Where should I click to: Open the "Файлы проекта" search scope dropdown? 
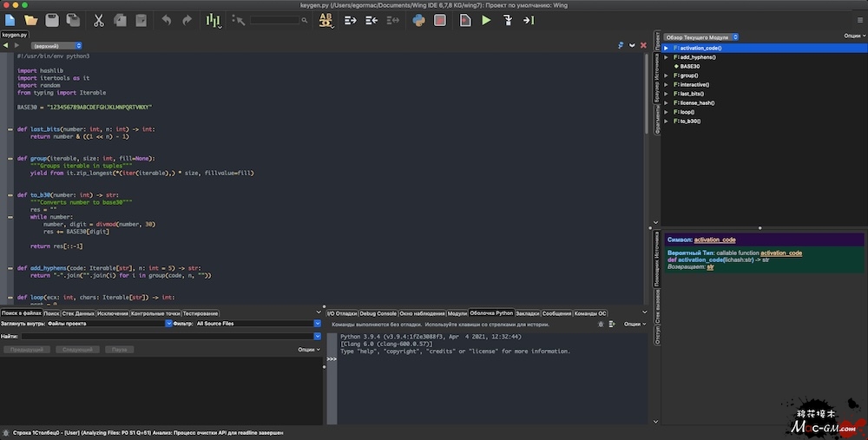click(108, 324)
